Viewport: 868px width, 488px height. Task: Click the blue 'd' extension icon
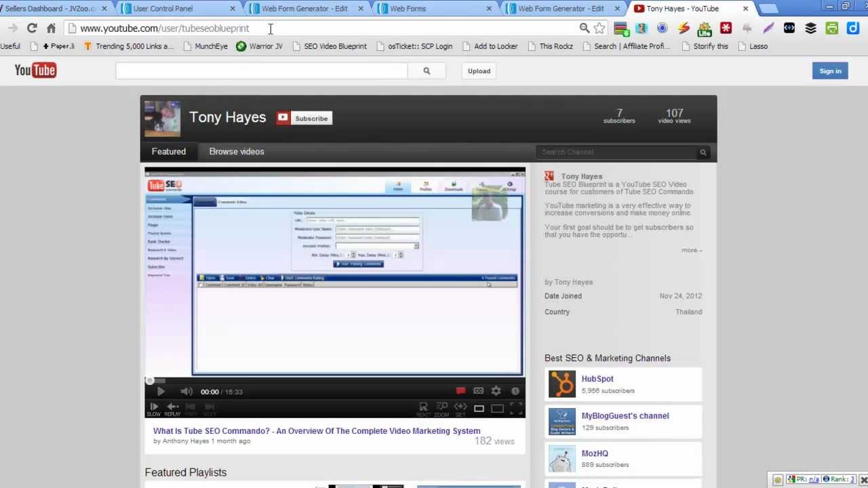853,28
